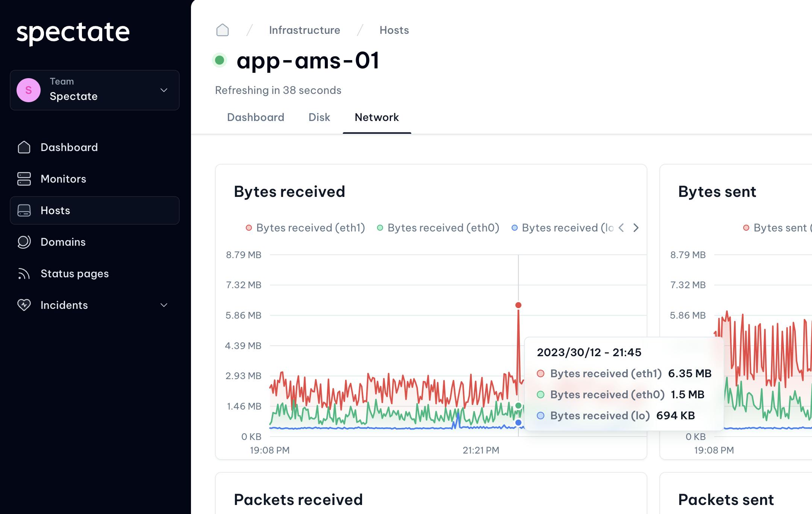
Task: Switch to the Disk tab
Action: tap(319, 117)
